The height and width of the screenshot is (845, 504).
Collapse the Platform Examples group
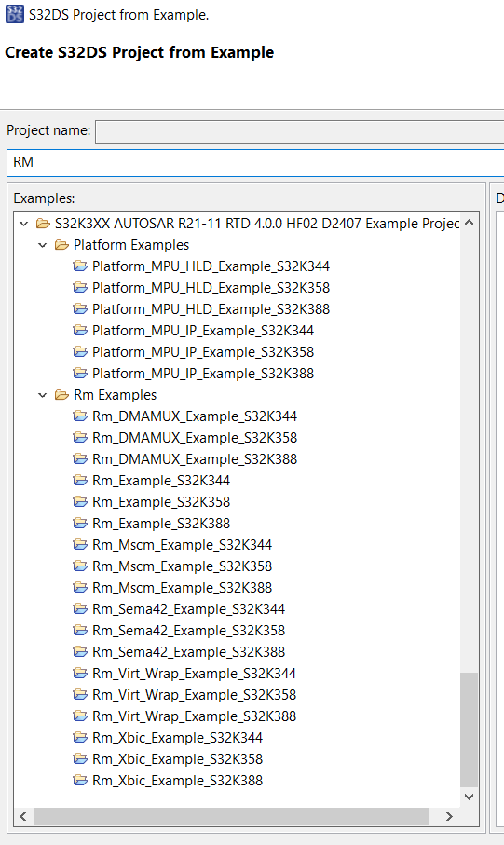43,245
